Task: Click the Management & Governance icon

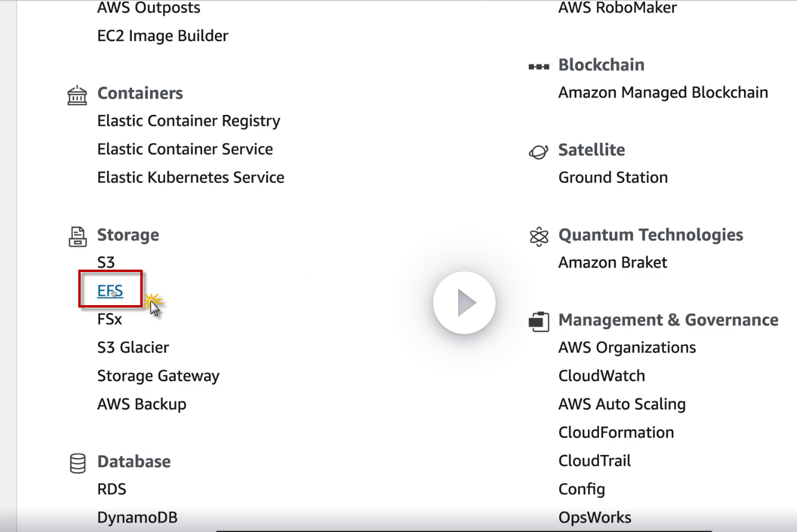Action: tap(539, 321)
